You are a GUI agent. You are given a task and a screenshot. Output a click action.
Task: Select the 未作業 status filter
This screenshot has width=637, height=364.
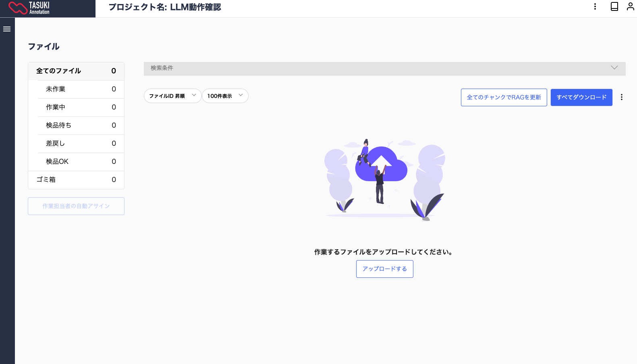(x=80, y=89)
